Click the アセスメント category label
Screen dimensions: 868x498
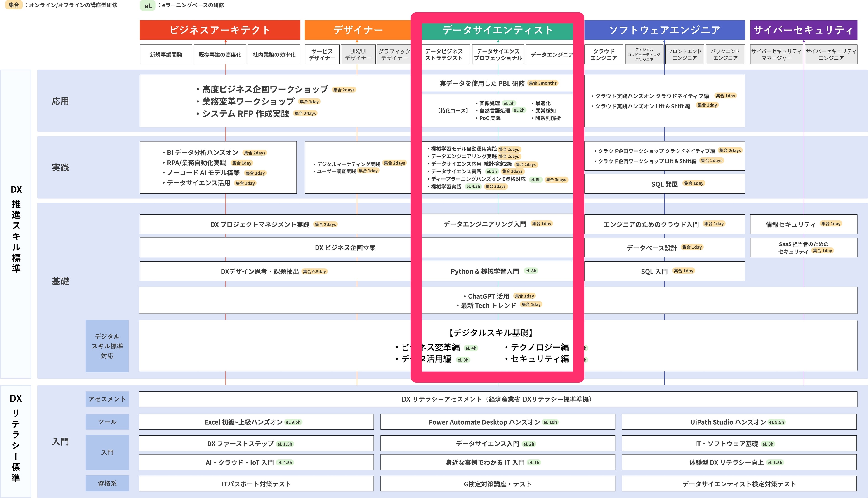[x=107, y=399]
